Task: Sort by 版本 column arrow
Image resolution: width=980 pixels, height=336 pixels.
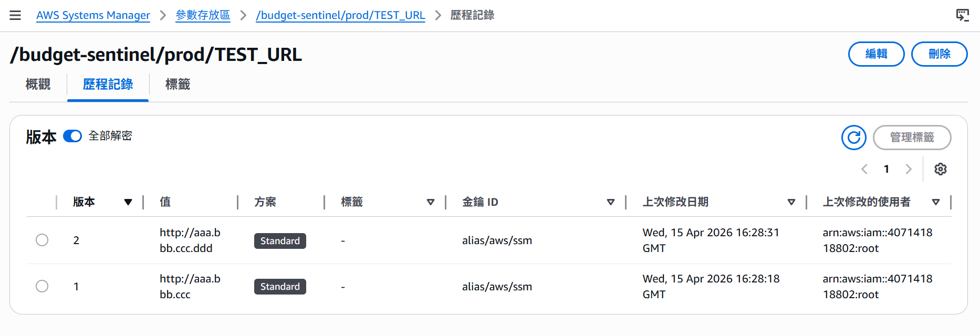Action: 128,202
